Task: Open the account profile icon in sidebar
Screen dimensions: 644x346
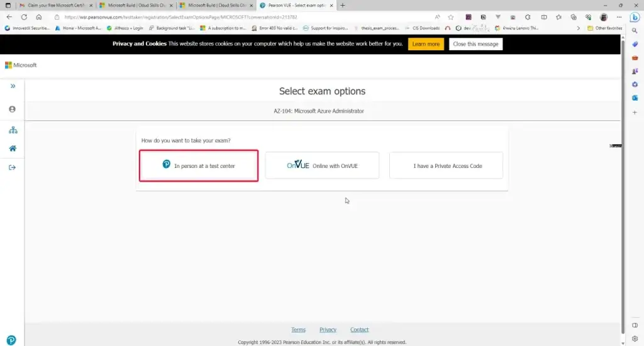Action: click(13, 109)
